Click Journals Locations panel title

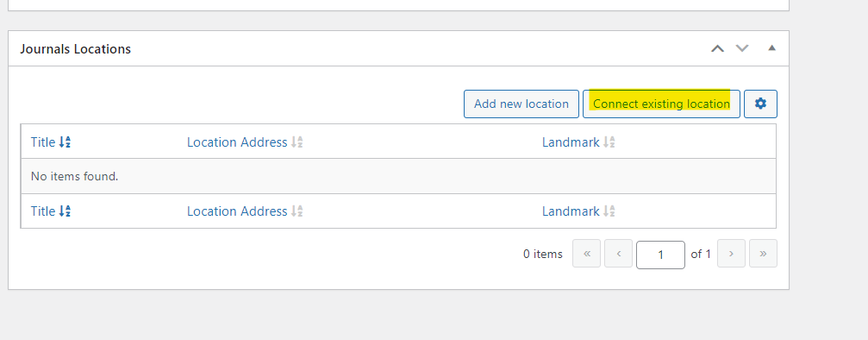point(75,49)
